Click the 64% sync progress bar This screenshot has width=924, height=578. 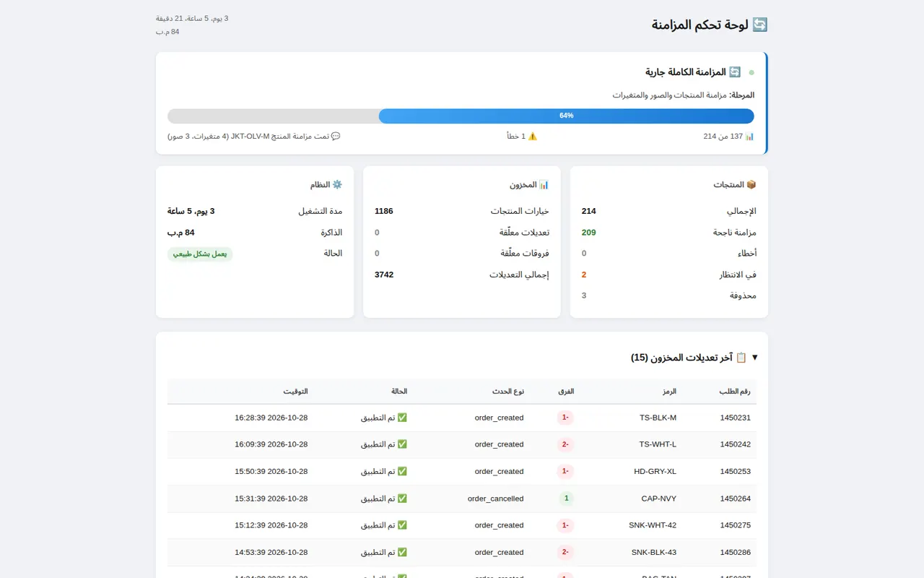461,116
